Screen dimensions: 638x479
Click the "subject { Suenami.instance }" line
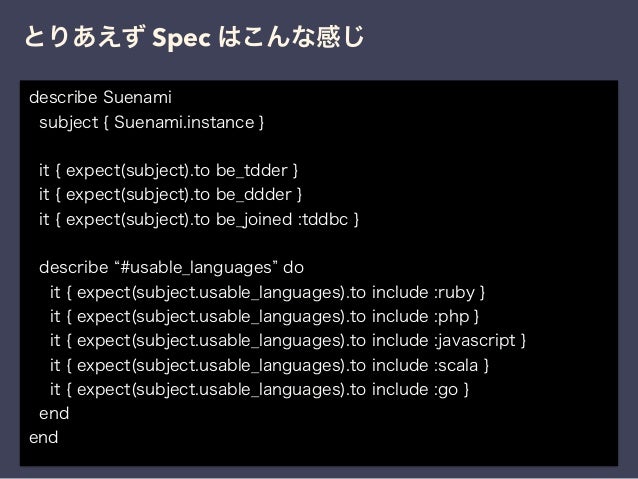pyautogui.click(x=151, y=122)
